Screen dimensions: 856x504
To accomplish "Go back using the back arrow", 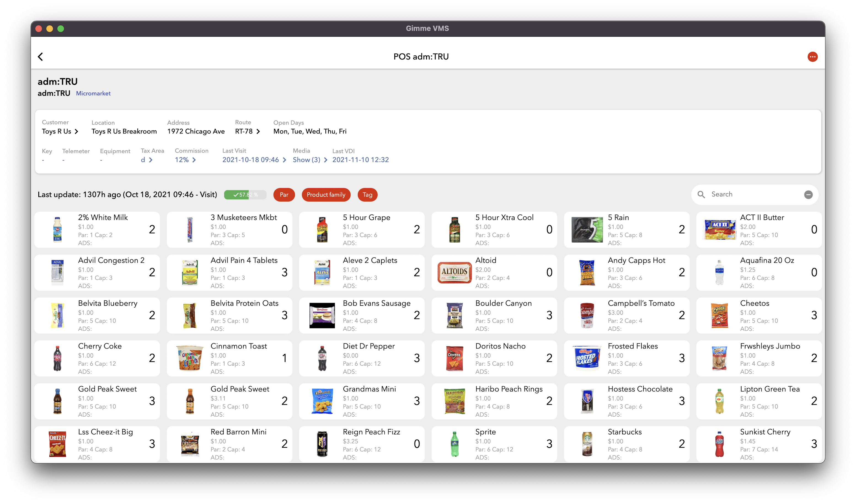I will (x=41, y=57).
